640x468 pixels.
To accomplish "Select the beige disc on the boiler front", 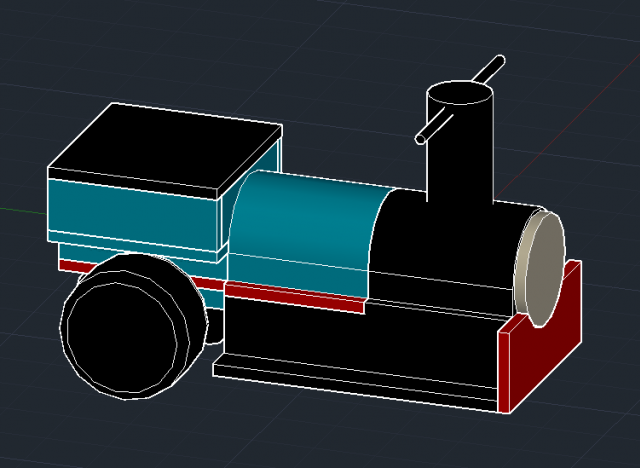I will [541, 269].
